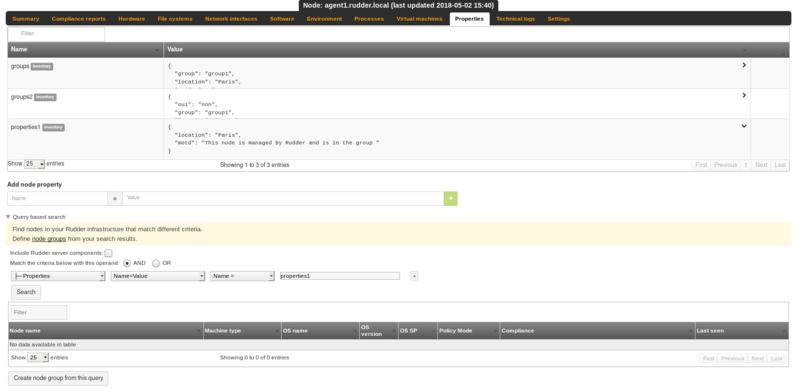Open properties table entries-per-page dropdown
This screenshot has height=392, width=800.
click(35, 164)
